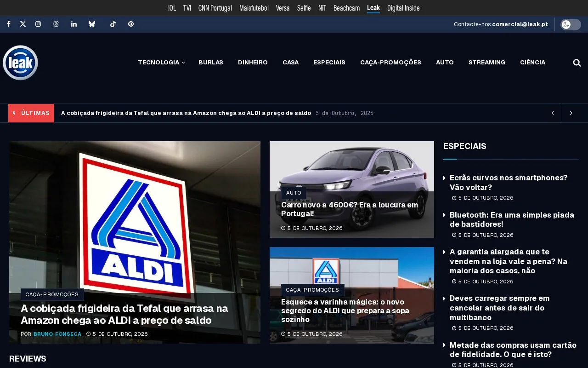Open 'Bluetooth: Era uma simples piada' article
588x368 pixels.
(x=512, y=219)
